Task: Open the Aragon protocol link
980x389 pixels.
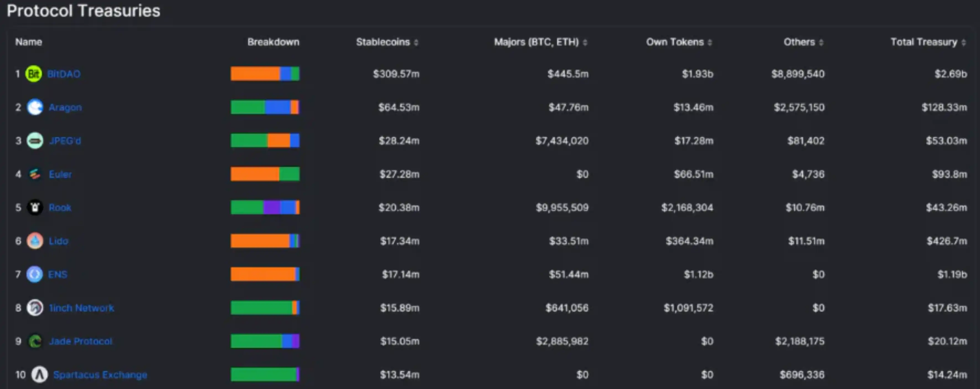Action: click(x=65, y=107)
